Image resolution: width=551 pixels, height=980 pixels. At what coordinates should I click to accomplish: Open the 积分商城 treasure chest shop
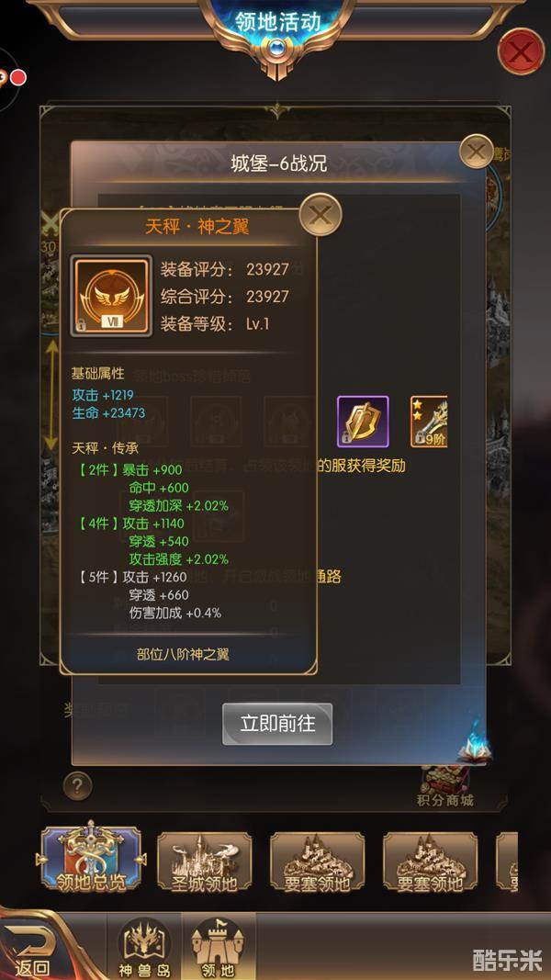pyautogui.click(x=444, y=786)
